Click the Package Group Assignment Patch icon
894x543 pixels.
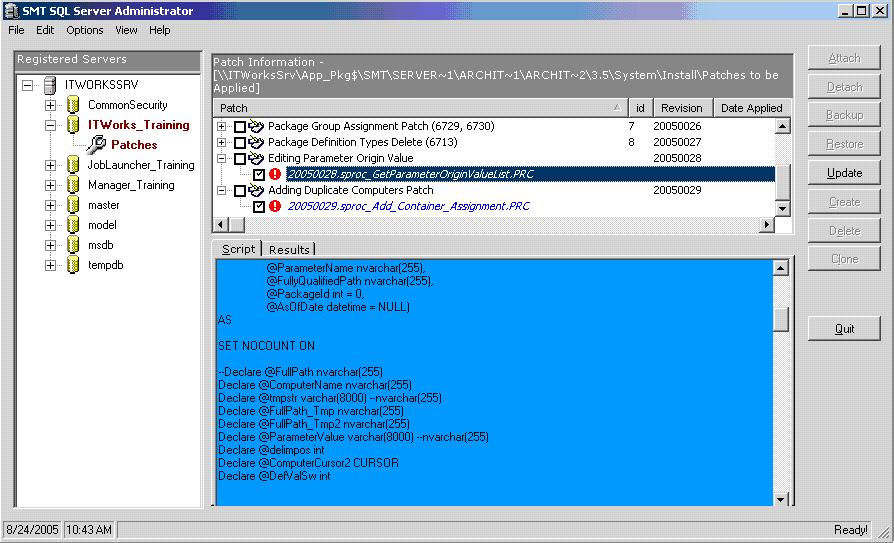[256, 127]
